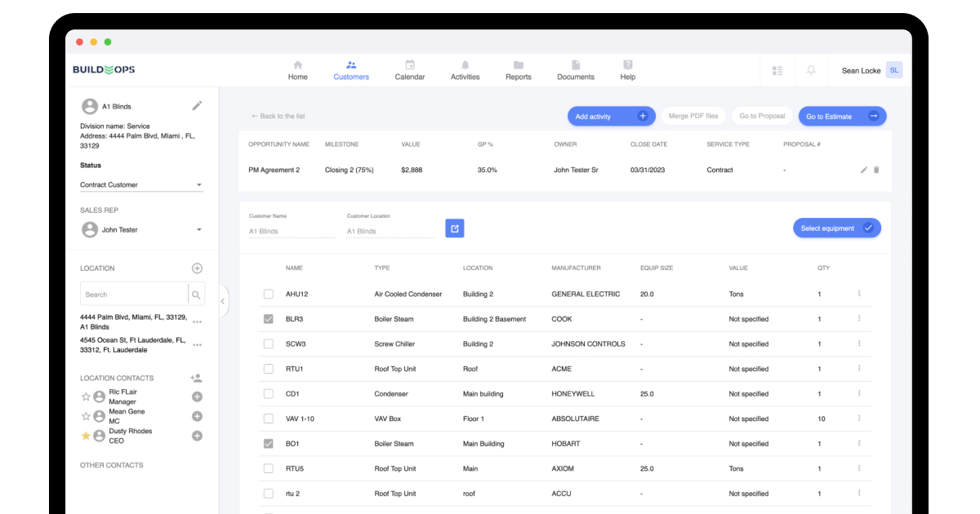This screenshot has height=514, width=980.
Task: Check the AHU12 equipment checkbox
Action: pos(269,294)
